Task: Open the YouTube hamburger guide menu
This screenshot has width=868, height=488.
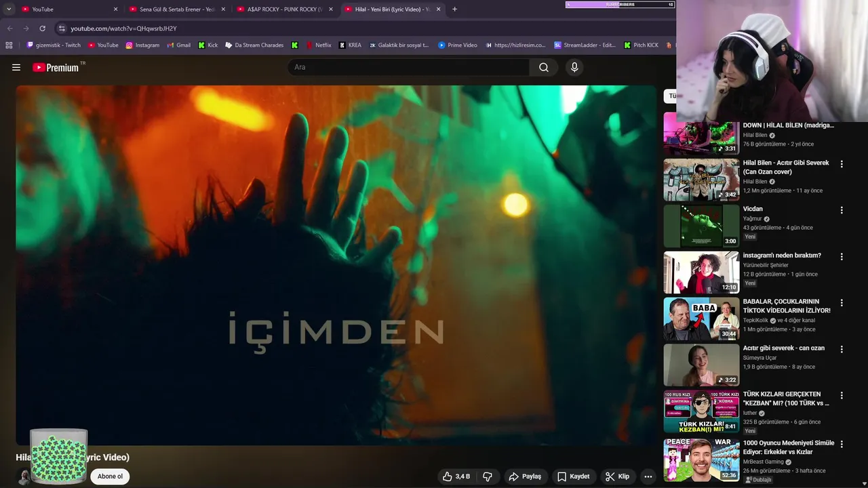Action: coord(16,67)
